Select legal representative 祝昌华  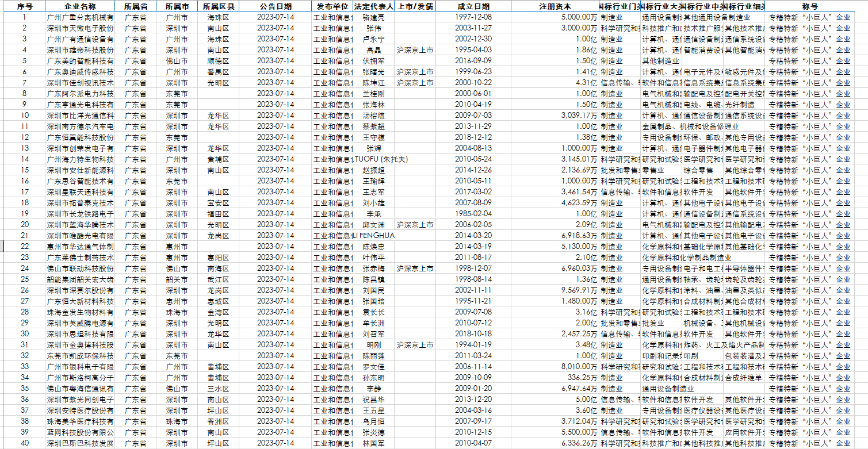(374, 400)
